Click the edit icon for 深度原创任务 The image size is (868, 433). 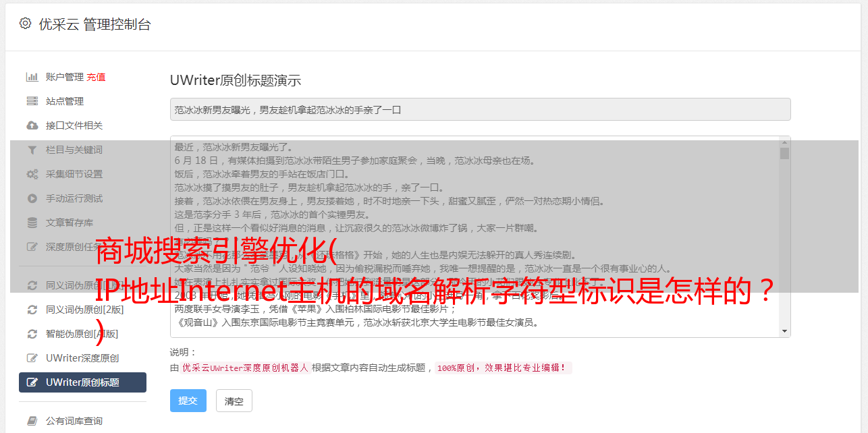32,247
